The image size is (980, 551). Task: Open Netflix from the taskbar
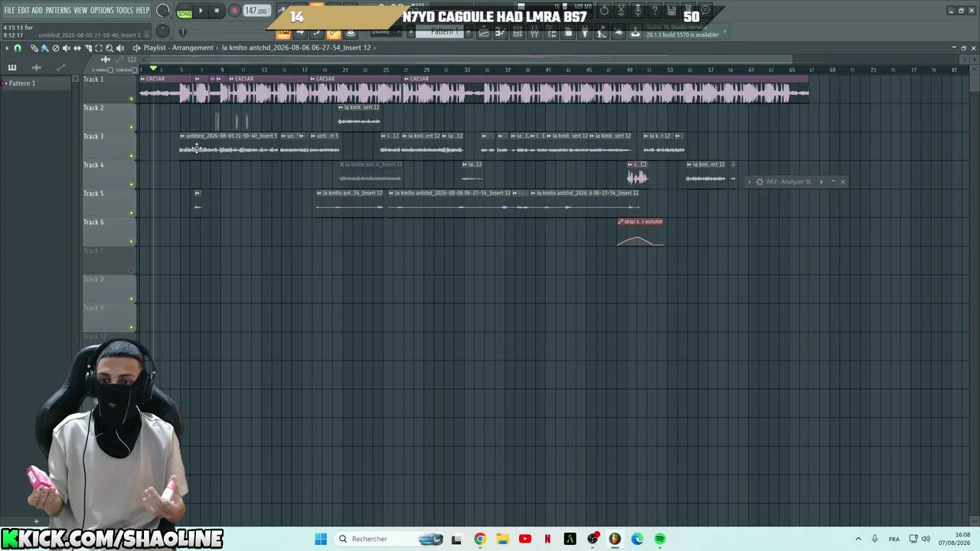click(547, 539)
